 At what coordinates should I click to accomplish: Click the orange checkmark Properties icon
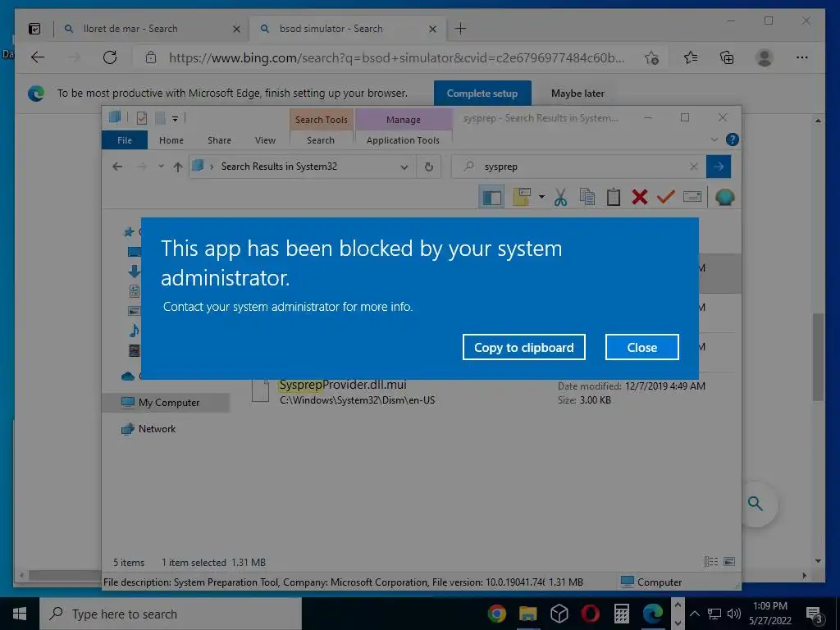point(665,197)
